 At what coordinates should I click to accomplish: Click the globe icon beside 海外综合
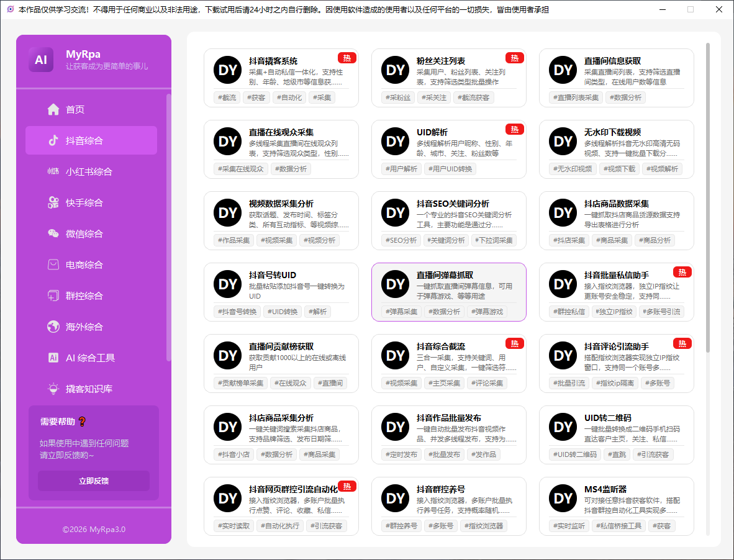coord(53,327)
